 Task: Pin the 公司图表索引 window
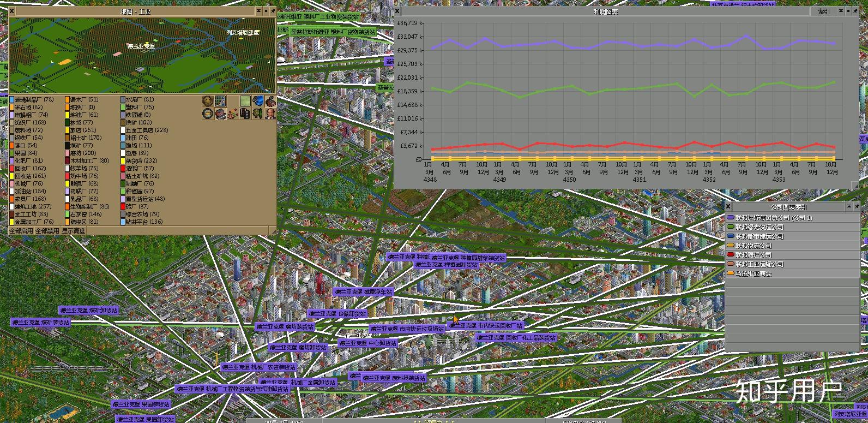[856, 207]
